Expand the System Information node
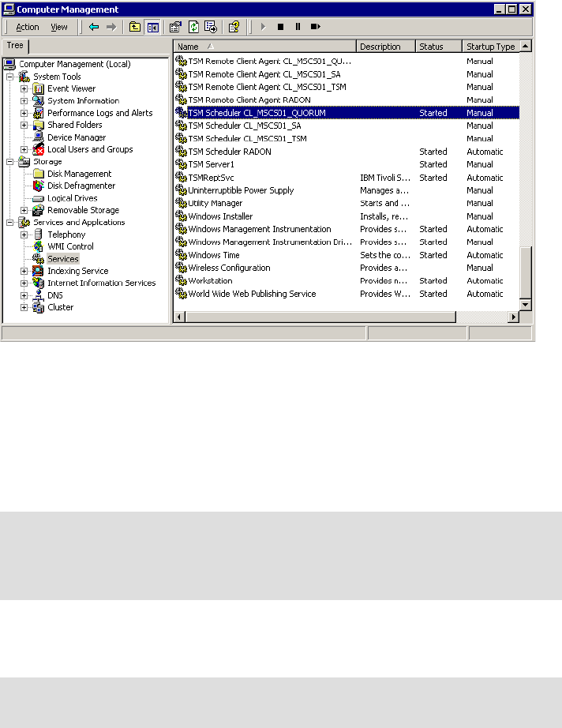Image resolution: width=562 pixels, height=728 pixels. (x=24, y=101)
